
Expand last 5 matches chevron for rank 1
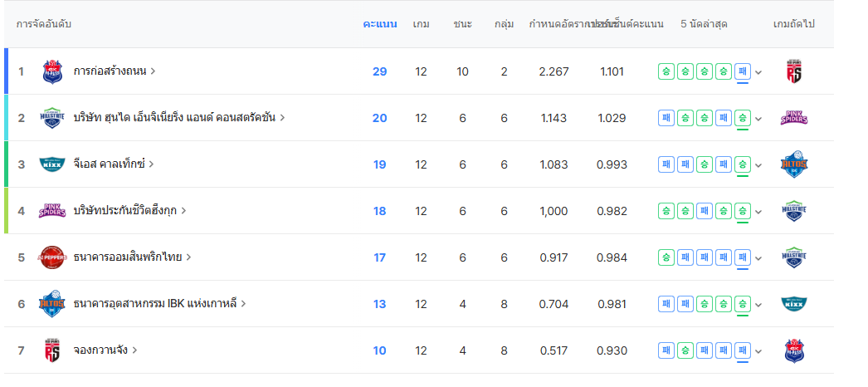[758, 72]
